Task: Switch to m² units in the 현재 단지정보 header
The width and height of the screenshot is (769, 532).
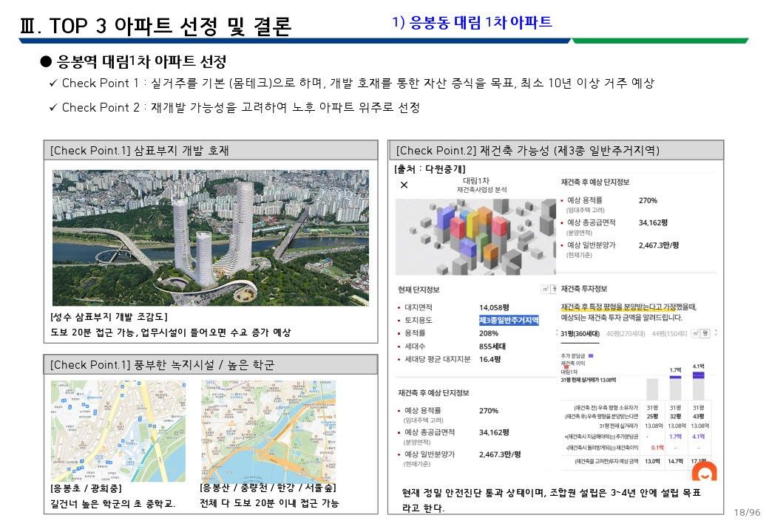Action: pos(546,290)
